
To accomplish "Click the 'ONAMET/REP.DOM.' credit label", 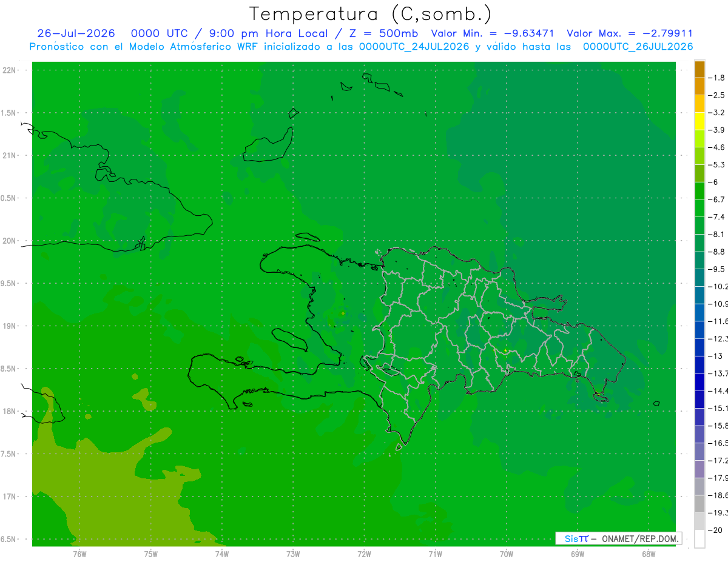I will tap(640, 538).
